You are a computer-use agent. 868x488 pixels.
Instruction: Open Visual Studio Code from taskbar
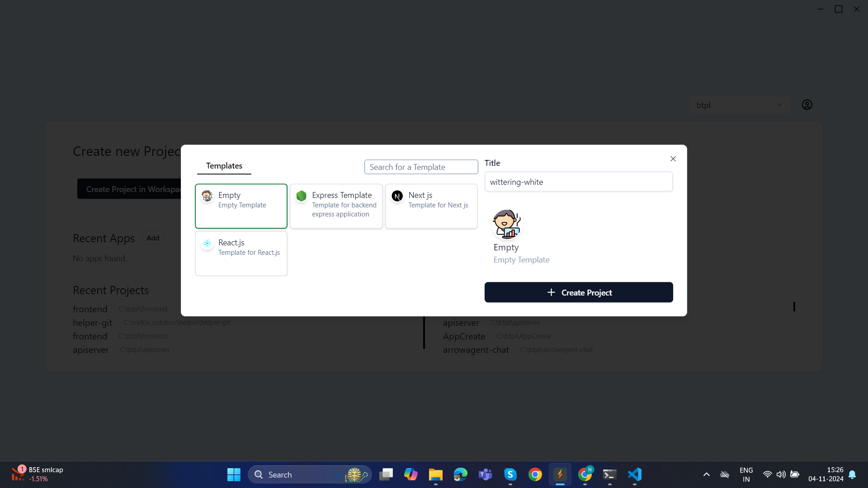635,474
